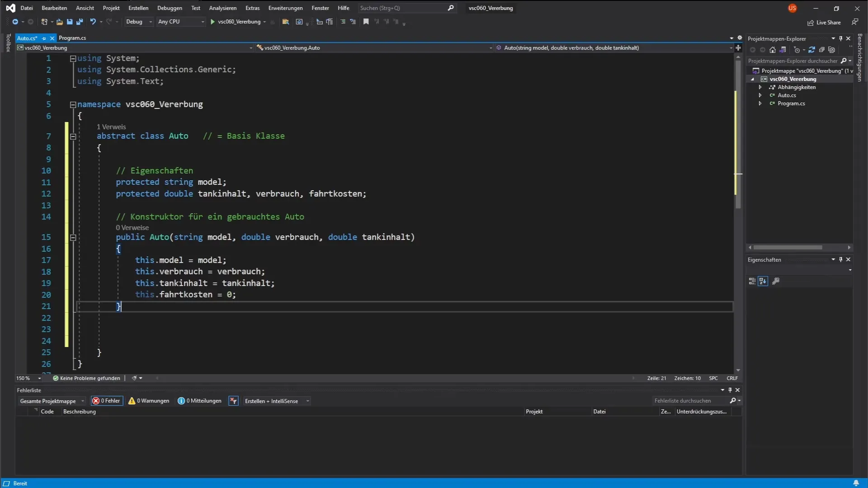The image size is (868, 488).
Task: Click the Live Share button
Action: (x=824, y=22)
